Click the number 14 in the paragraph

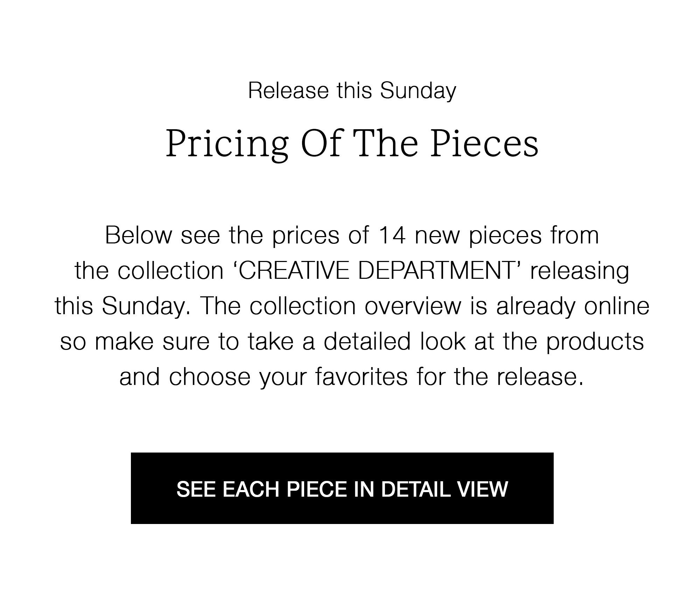point(392,235)
